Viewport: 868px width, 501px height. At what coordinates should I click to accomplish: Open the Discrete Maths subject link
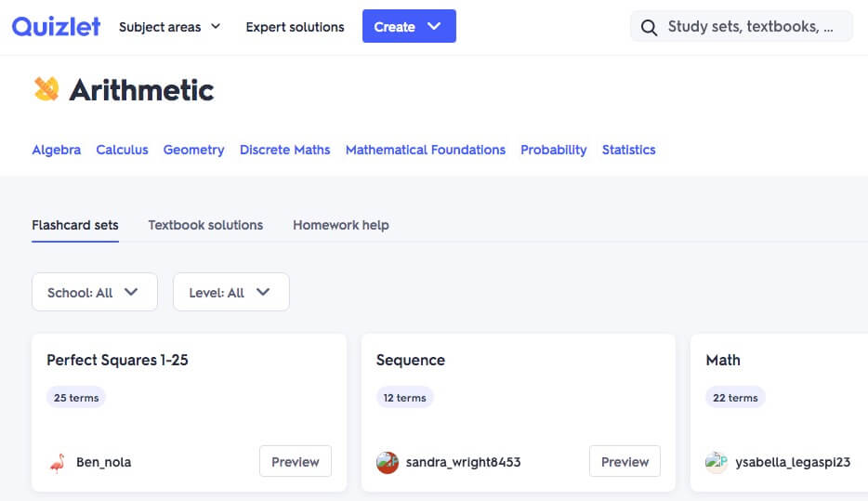click(x=284, y=150)
